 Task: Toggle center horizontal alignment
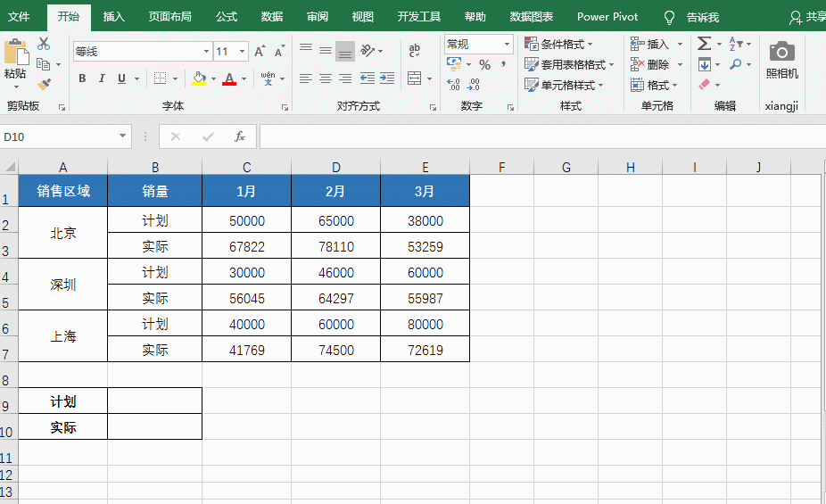pos(326,78)
